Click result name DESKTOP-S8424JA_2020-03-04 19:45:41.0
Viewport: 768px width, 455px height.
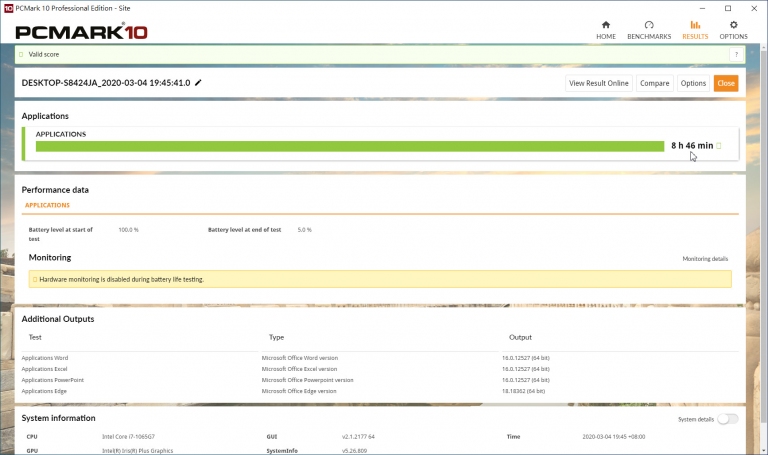(x=106, y=83)
